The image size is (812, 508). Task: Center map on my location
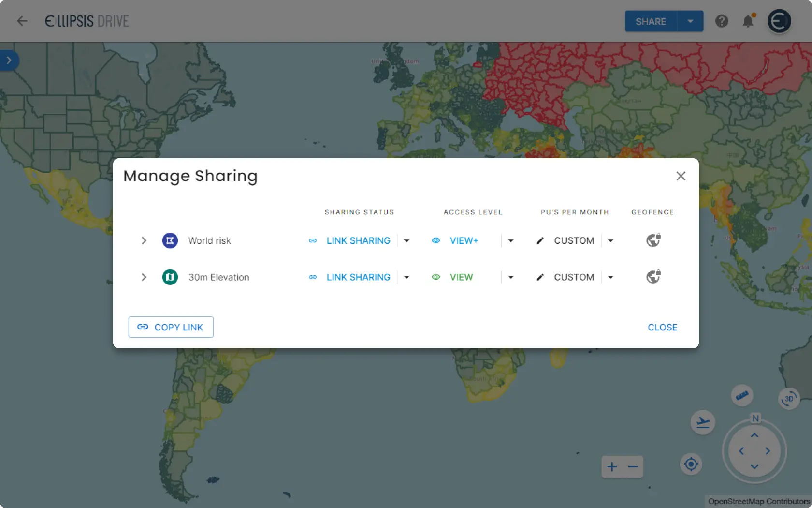(691, 464)
